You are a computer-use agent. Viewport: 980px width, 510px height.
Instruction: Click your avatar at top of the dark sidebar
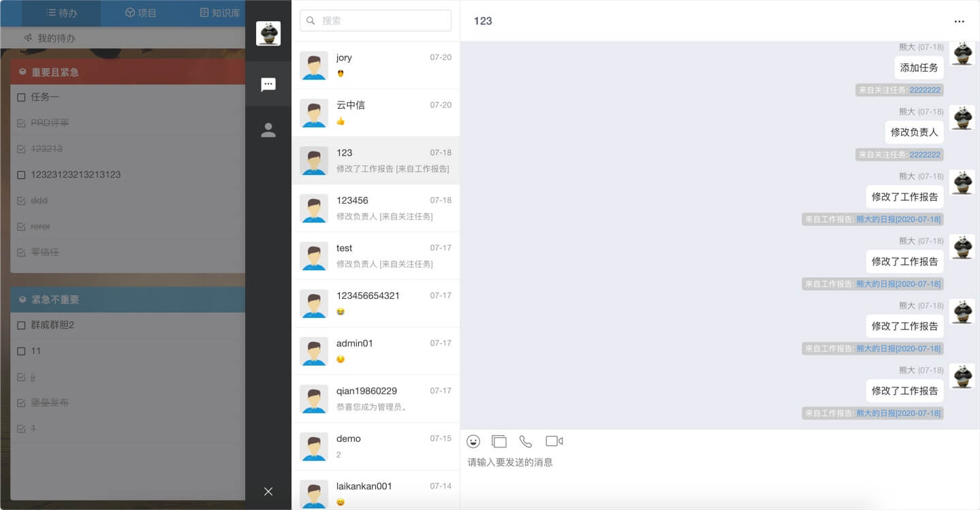coord(268,33)
